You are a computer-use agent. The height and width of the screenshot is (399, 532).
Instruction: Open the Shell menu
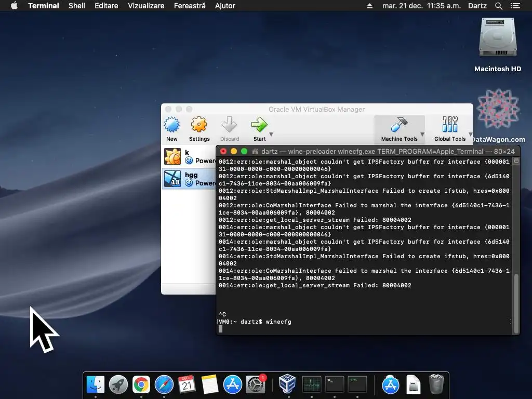(x=77, y=6)
